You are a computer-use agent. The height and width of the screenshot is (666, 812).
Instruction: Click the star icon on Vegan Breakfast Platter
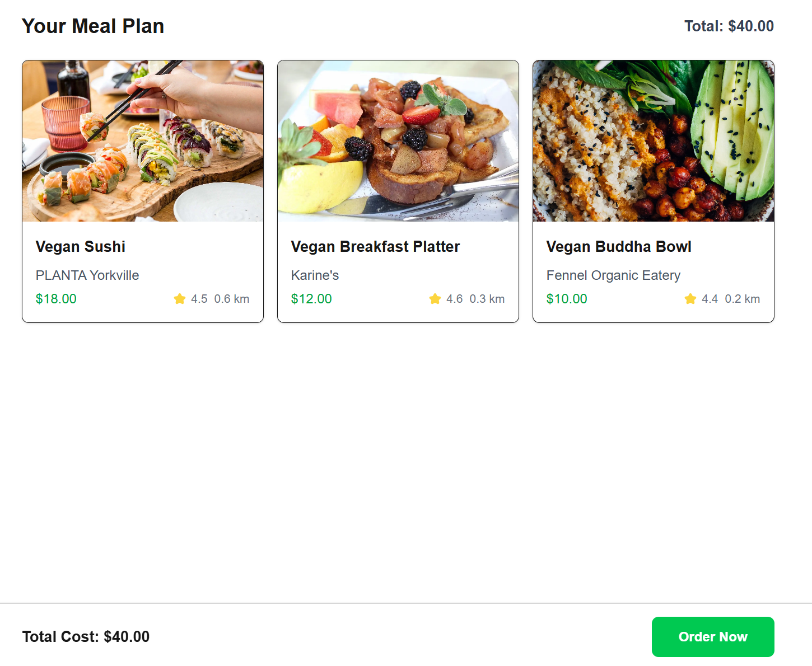(x=435, y=299)
